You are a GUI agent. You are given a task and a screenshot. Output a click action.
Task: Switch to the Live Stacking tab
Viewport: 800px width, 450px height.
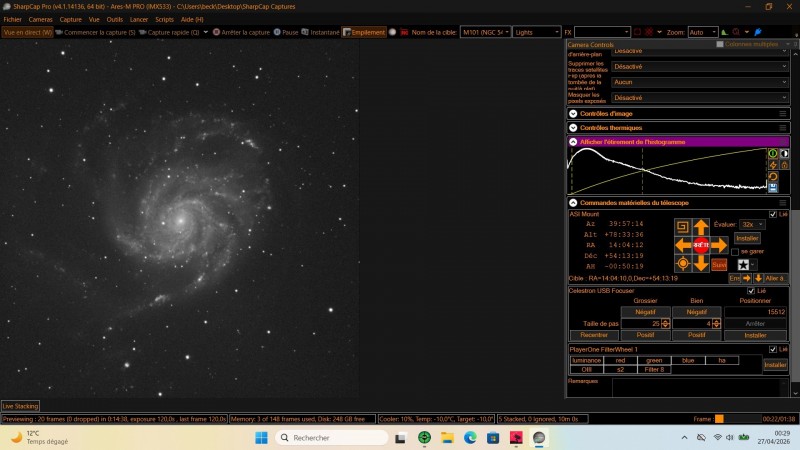tap(20, 406)
